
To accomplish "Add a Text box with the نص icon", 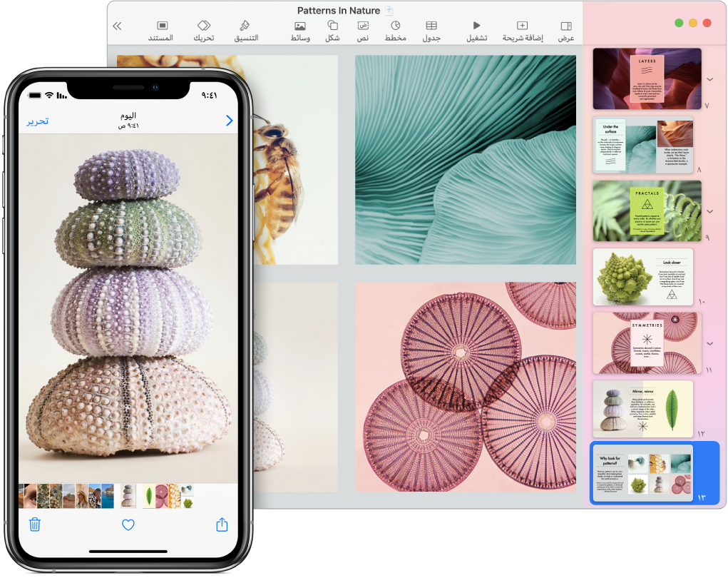I will (362, 29).
